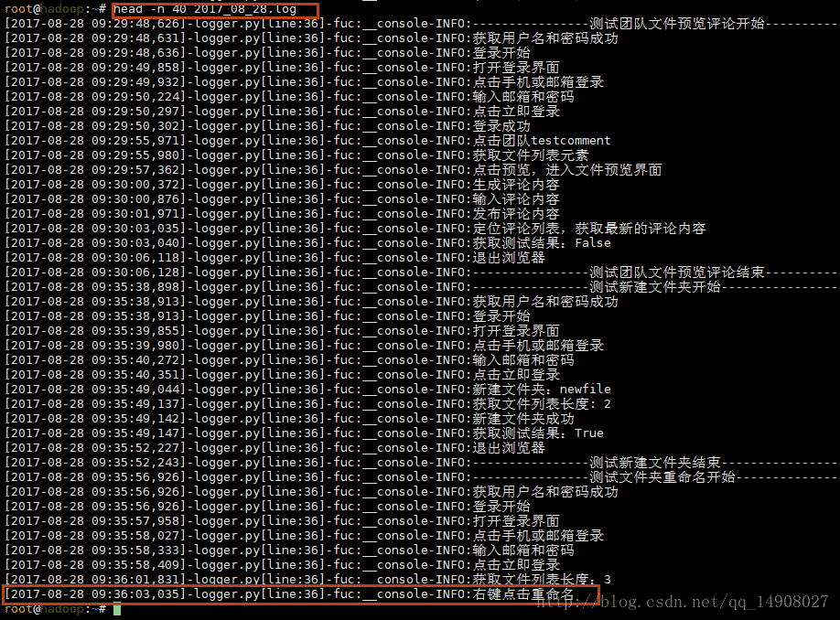
Task: Click the last log line about 右键点击重命名
Action: (290, 594)
